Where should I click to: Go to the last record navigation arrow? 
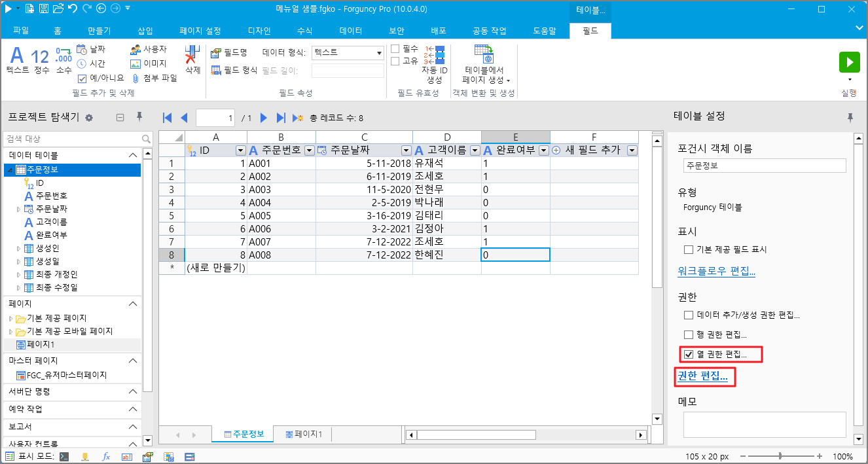(281, 118)
